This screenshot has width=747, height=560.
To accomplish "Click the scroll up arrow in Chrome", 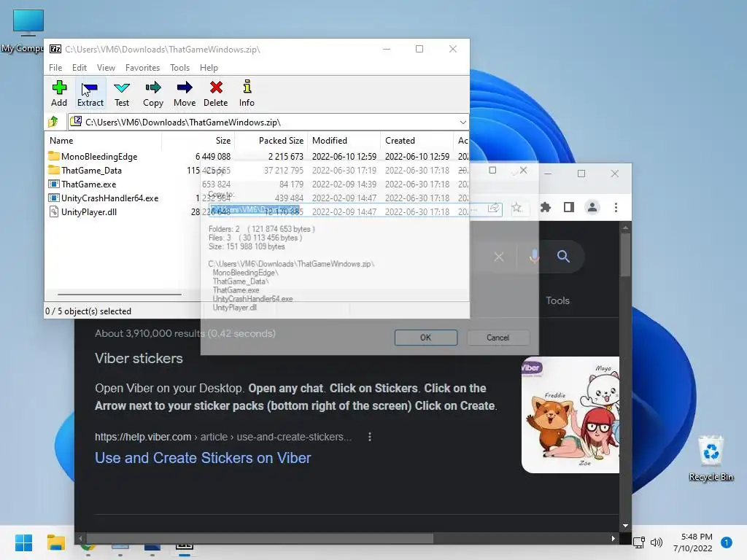I will (x=625, y=228).
